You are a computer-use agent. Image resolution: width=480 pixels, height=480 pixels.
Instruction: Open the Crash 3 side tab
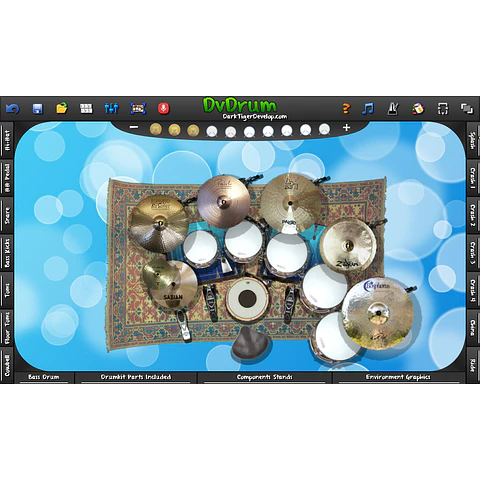click(473, 253)
